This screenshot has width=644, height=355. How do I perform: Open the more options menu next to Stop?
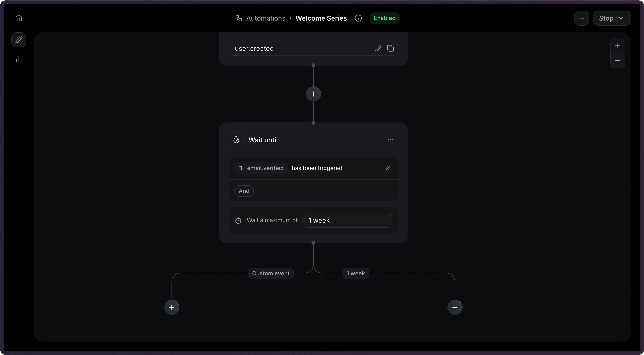click(x=582, y=18)
